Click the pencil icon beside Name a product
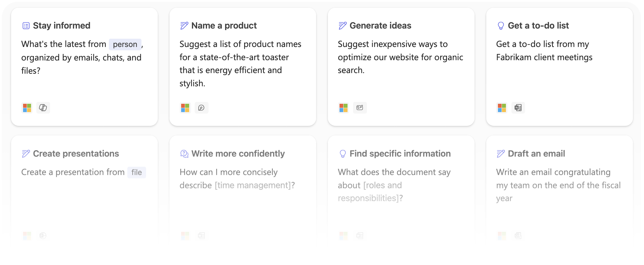Viewport: 644px width, 265px height. (x=184, y=25)
